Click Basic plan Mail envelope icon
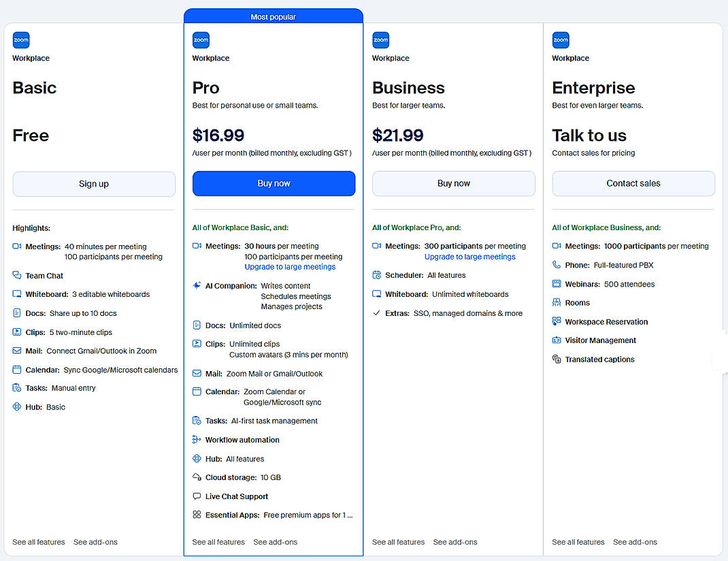The height and width of the screenshot is (561, 728). tap(17, 351)
